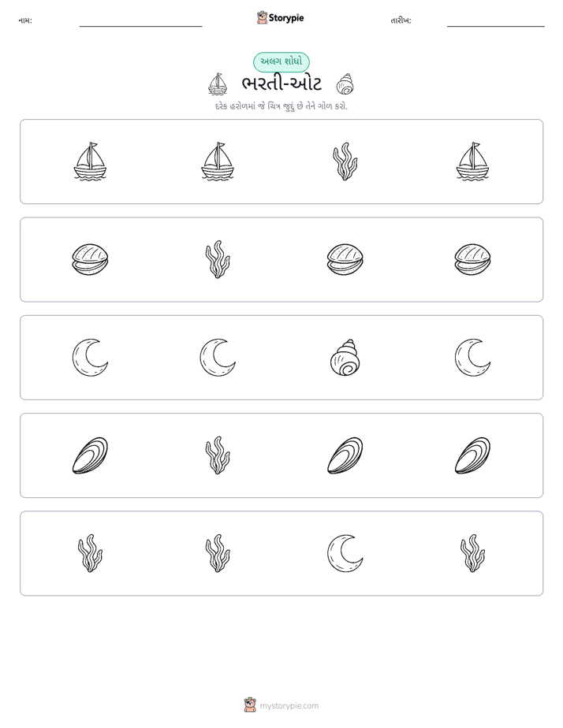Click the name line next to 'નામ:'
Viewport: 563px width, 728px height.
point(140,26)
